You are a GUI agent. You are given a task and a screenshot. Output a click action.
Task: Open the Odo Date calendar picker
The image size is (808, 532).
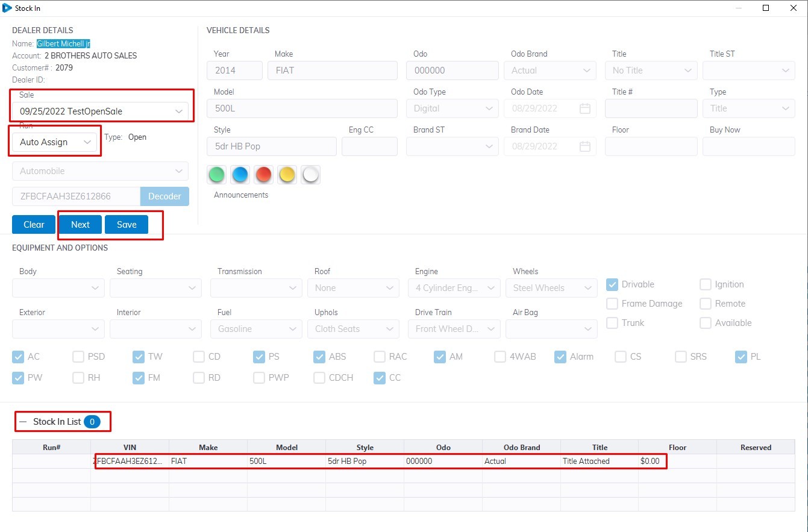pyautogui.click(x=584, y=108)
